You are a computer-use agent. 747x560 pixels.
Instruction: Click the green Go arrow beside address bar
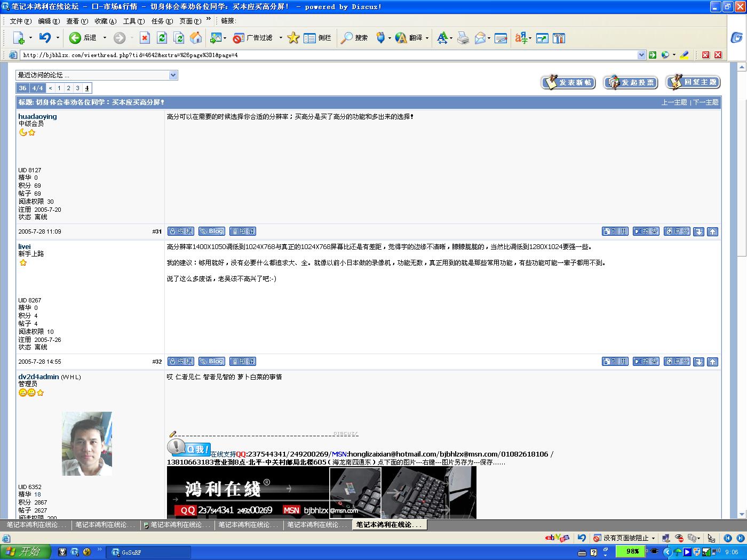click(x=652, y=55)
